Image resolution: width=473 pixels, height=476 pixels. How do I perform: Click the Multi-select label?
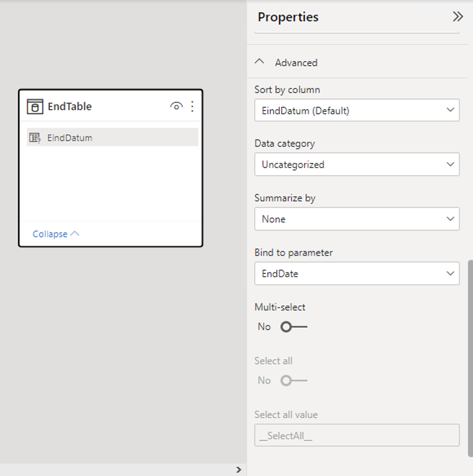280,307
